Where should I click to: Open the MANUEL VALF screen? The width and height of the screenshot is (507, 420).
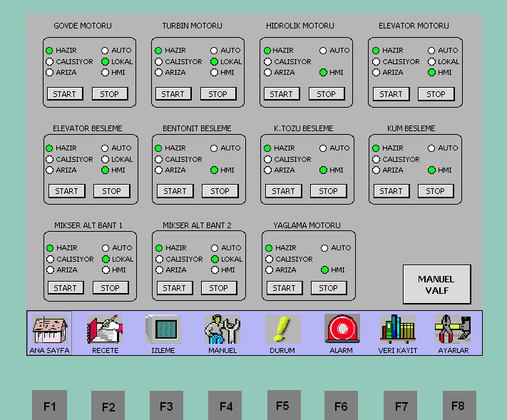[437, 285]
